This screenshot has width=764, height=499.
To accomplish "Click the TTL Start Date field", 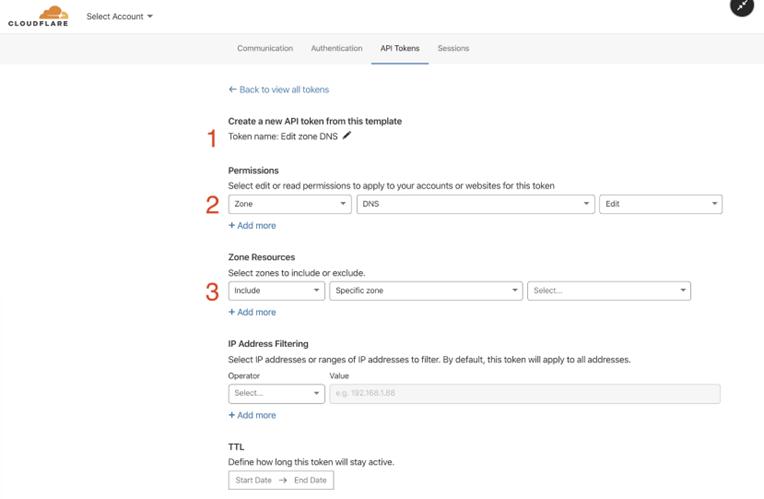I will [253, 480].
